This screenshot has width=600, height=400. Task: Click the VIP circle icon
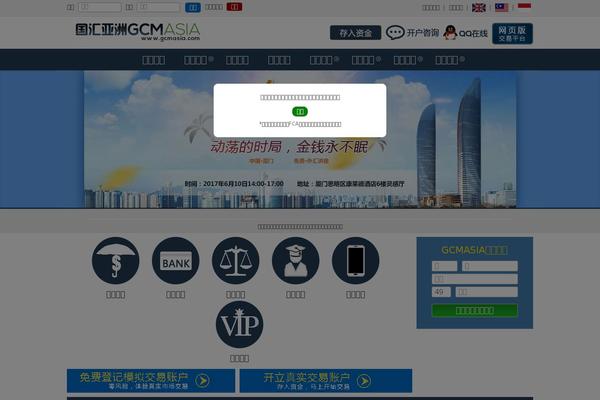240,325
